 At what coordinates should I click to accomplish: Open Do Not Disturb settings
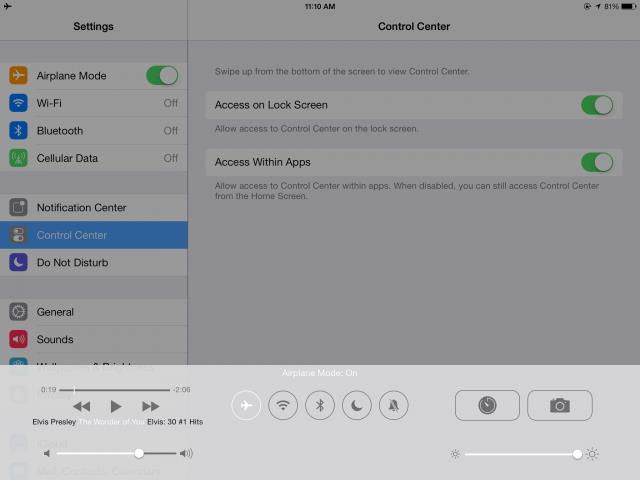tap(94, 262)
